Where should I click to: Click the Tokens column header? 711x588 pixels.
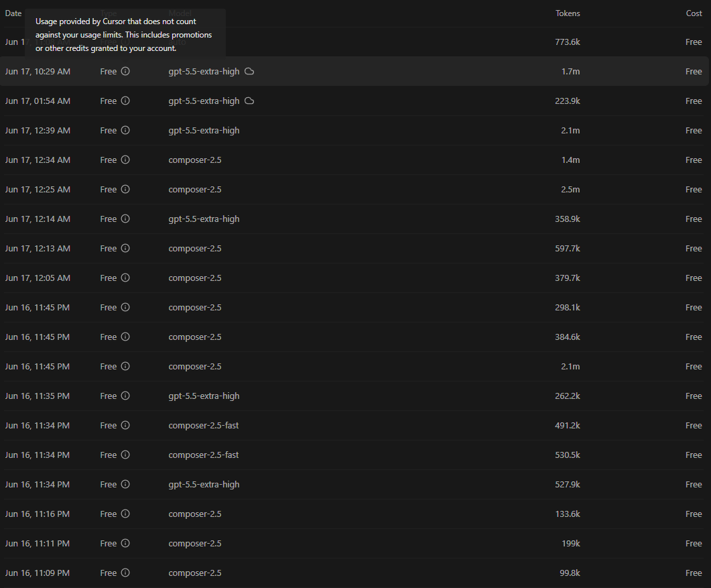click(x=568, y=13)
